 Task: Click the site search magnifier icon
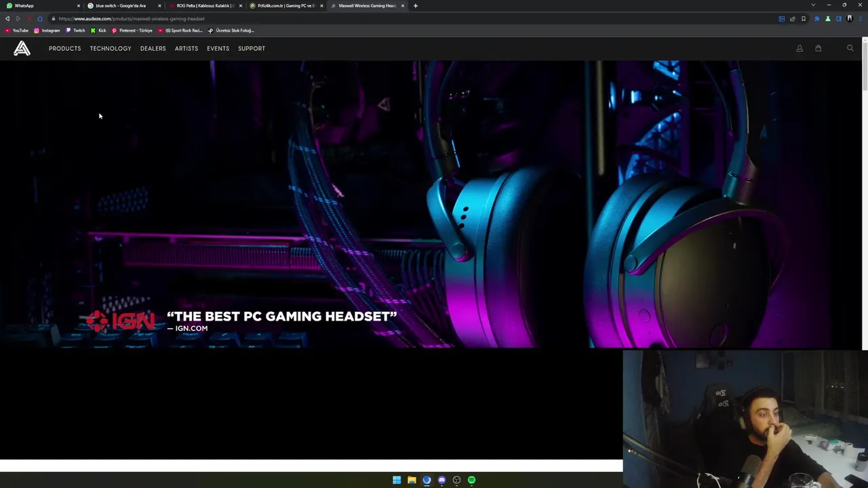click(850, 48)
